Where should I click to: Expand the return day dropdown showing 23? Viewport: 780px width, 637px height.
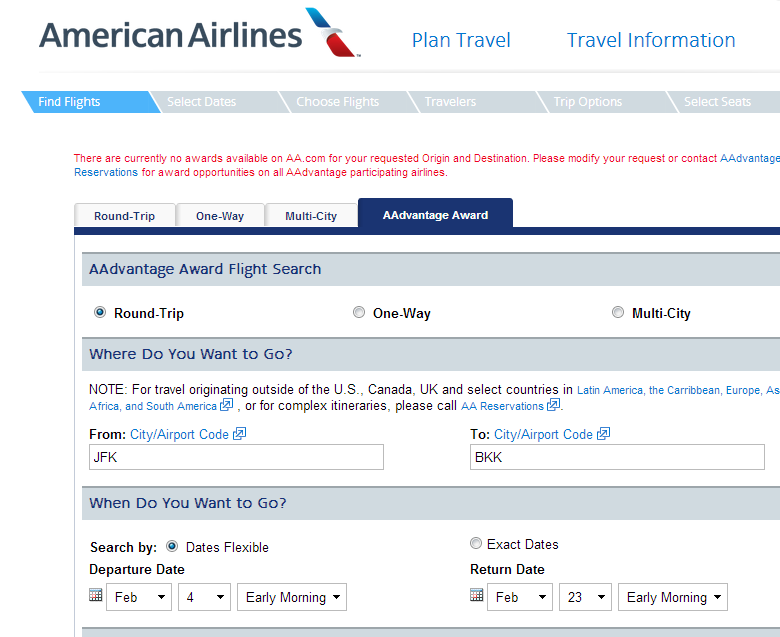tap(585, 597)
